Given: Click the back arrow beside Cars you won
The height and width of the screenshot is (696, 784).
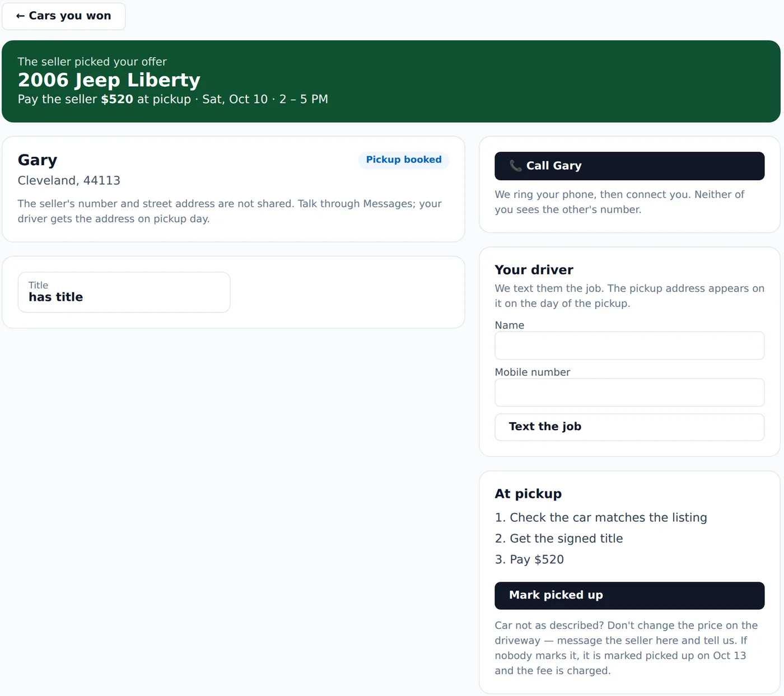Looking at the screenshot, I should [x=20, y=16].
